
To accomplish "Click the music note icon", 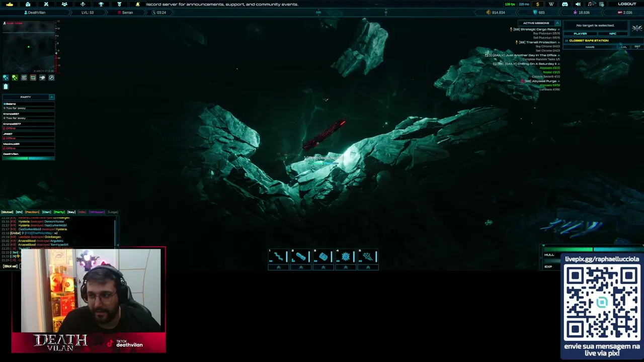I will 590,4.
